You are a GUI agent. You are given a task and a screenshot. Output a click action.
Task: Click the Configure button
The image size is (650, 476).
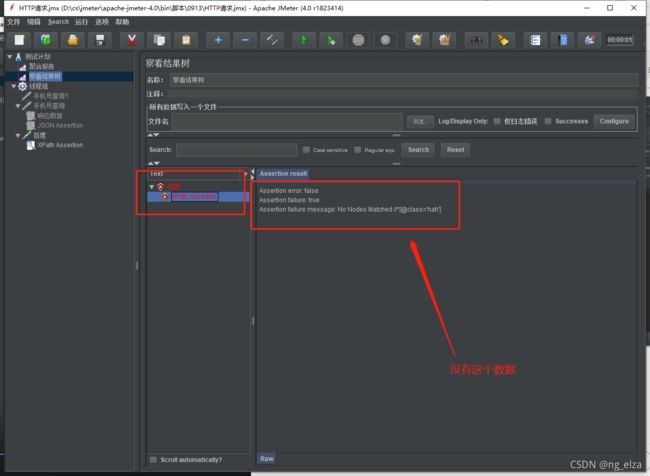coord(614,121)
